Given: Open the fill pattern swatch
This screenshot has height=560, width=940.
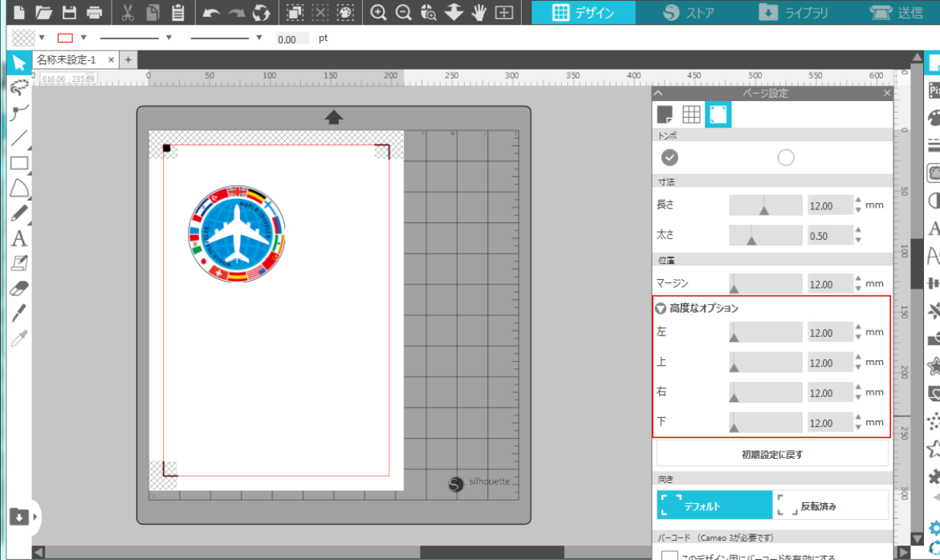Looking at the screenshot, I should (23, 38).
